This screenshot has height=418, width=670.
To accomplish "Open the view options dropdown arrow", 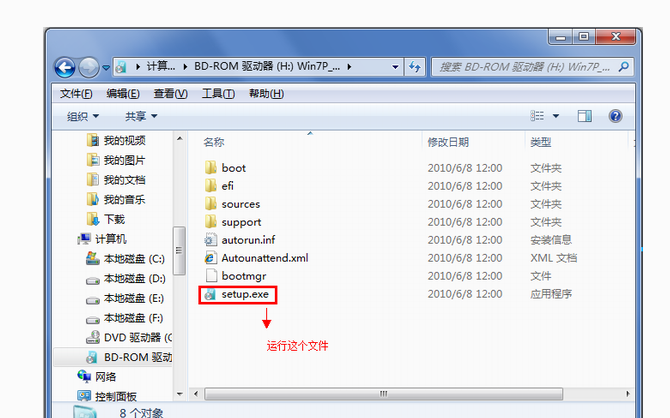I will click(556, 116).
